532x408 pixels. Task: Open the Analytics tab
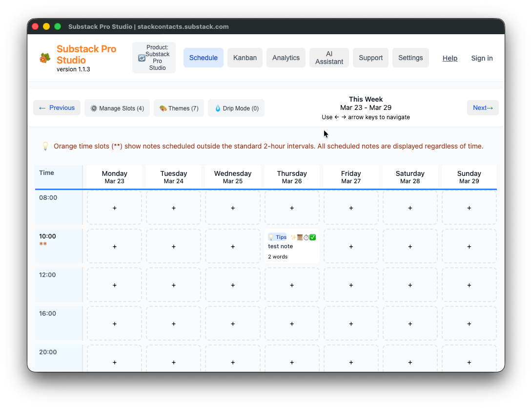click(286, 58)
